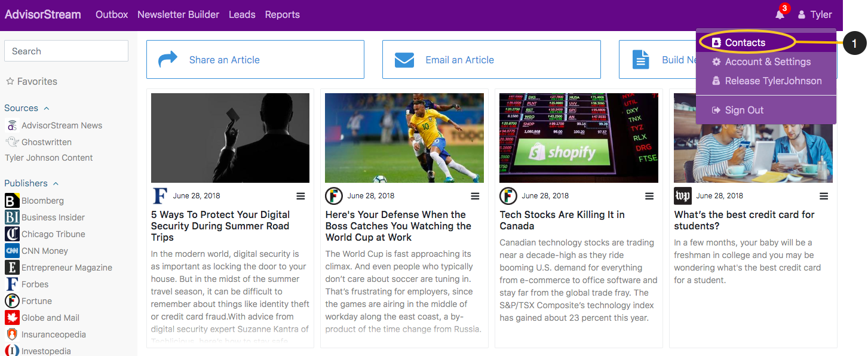Screen dimensions: 868x356
Task: Click the newsletter document icon
Action: click(640, 59)
